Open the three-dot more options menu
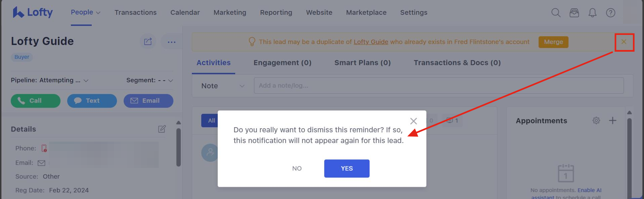Image resolution: width=644 pixels, height=199 pixels. [171, 42]
